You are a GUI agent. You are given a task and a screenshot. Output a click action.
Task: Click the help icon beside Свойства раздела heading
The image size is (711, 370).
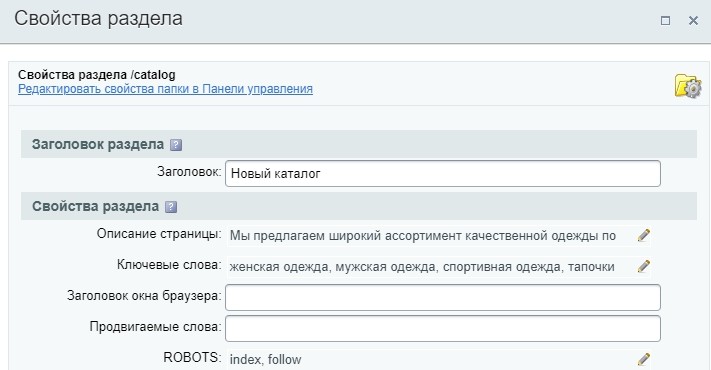click(171, 207)
